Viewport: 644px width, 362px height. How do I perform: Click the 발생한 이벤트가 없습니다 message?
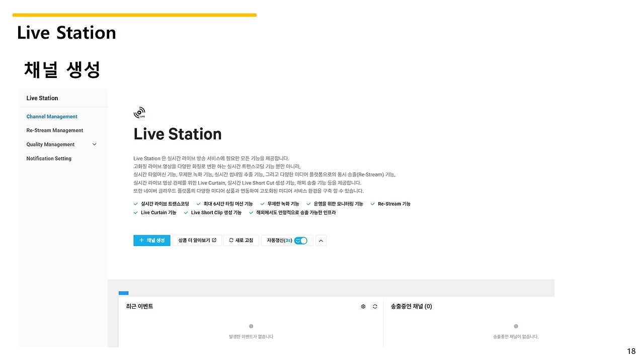[251, 337]
